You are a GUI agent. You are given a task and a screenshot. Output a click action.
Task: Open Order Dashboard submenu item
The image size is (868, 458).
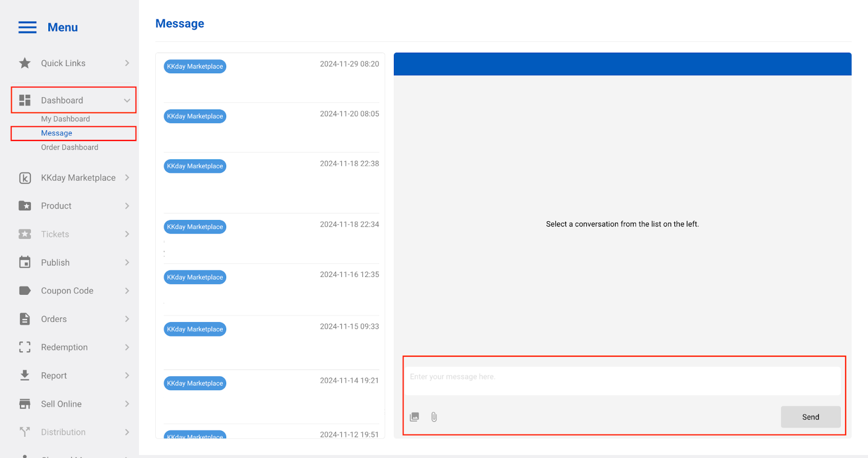(69, 147)
